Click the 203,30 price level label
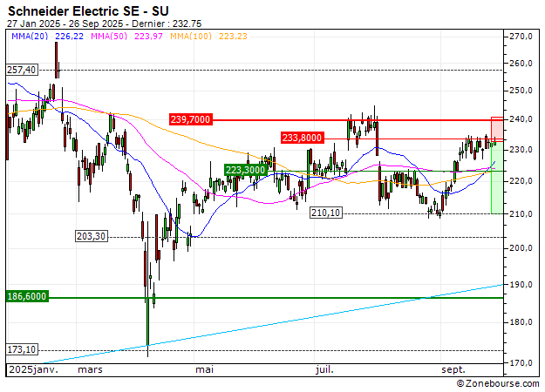This screenshot has width=545, height=392. [x=92, y=236]
